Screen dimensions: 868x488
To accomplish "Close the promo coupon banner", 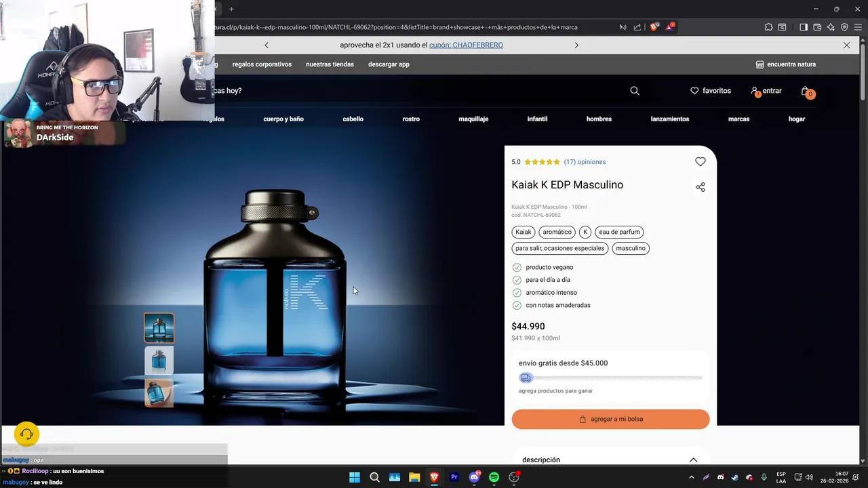I will pos(846,45).
